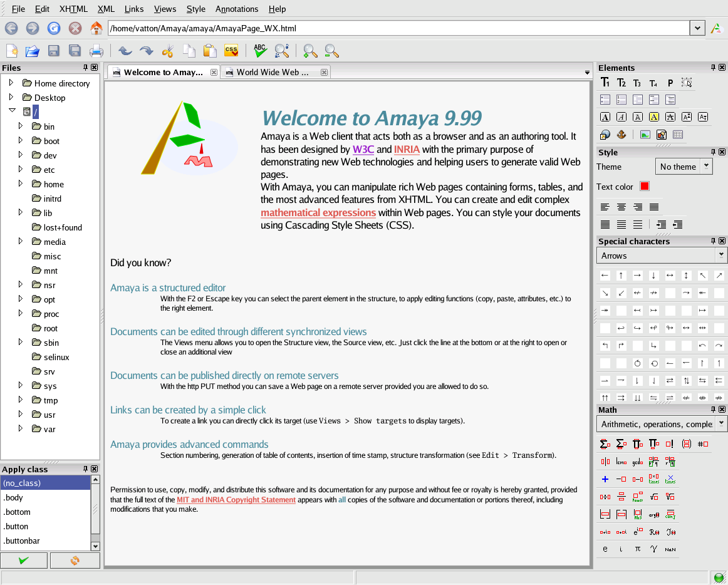The image size is (728, 585).
Task: Open the mathematical expressions link
Action: pos(318,213)
